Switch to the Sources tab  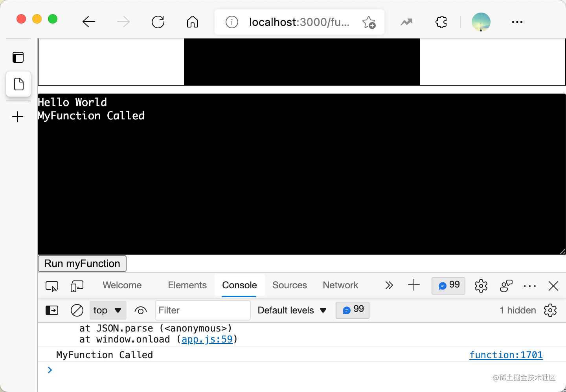[290, 285]
